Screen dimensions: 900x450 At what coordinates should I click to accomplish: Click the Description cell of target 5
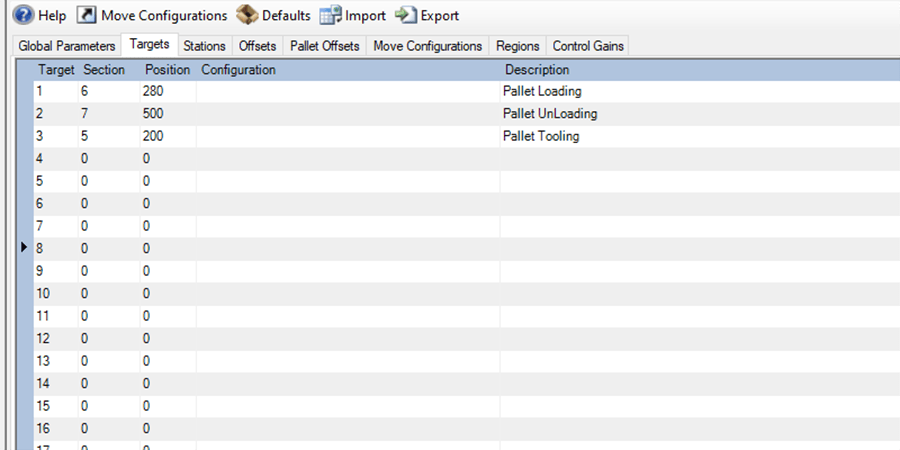pyautogui.click(x=700, y=181)
